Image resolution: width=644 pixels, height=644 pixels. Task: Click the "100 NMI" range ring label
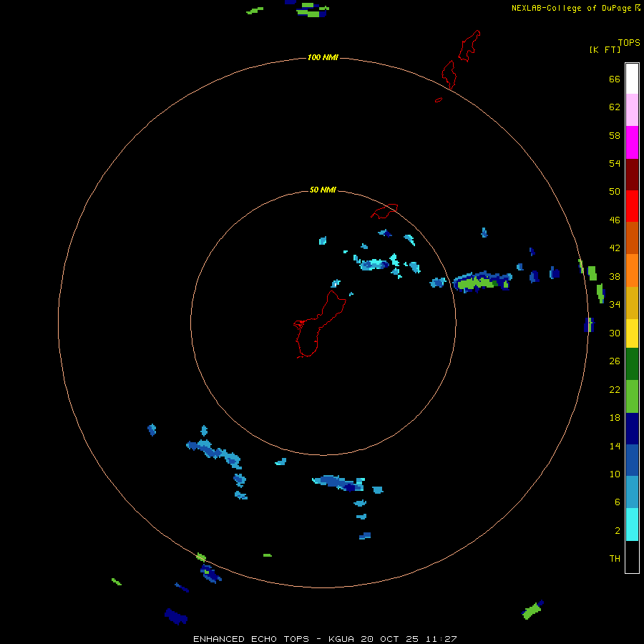point(323,57)
